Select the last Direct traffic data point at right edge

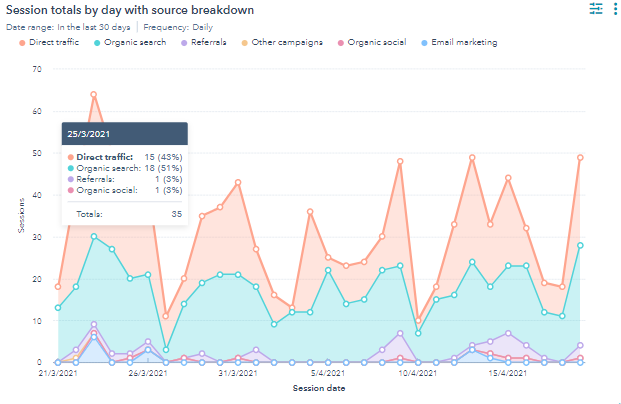point(580,158)
